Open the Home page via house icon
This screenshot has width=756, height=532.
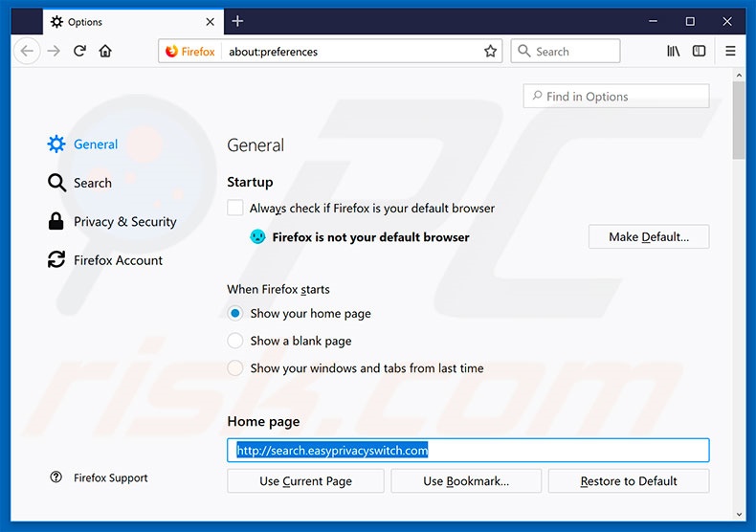105,51
